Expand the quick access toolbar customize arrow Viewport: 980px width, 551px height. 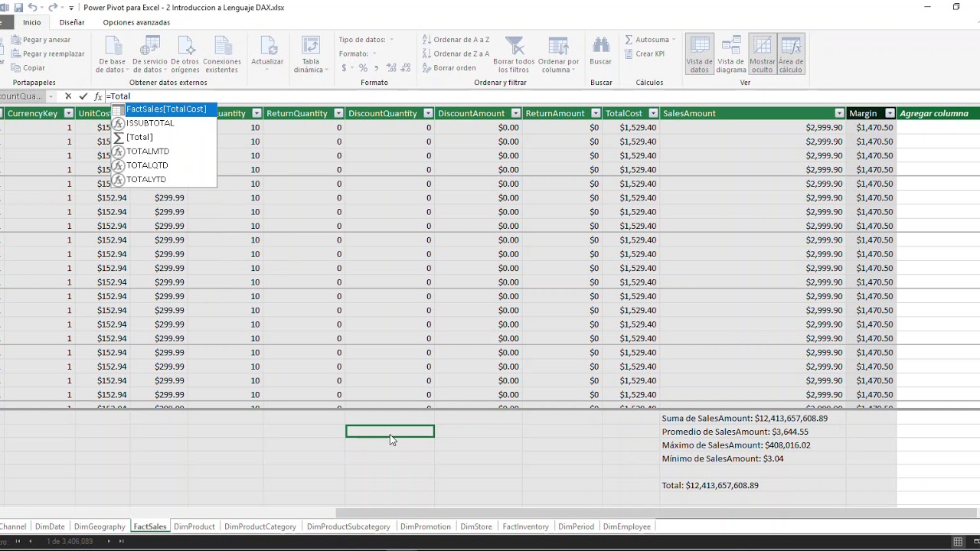pos(71,8)
